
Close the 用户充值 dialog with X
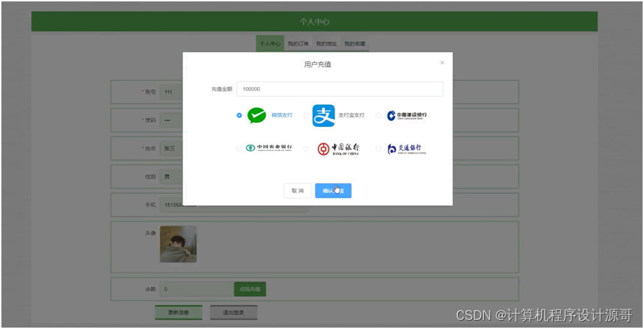coord(442,63)
